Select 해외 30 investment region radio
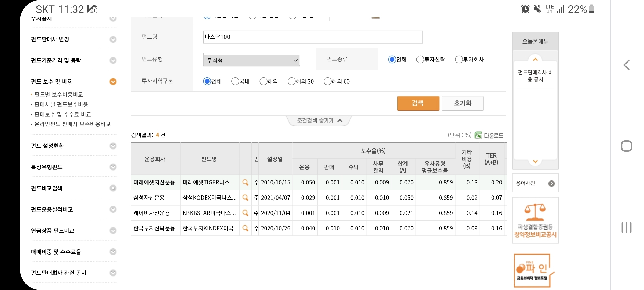The width and height of the screenshot is (644, 290). click(x=291, y=81)
